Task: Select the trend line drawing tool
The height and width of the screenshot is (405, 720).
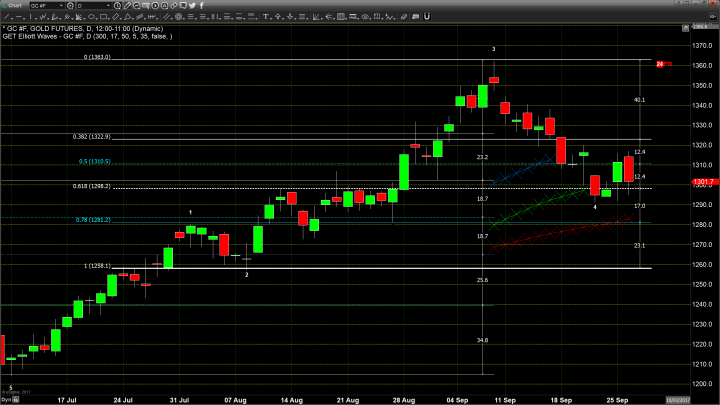Action: pyautogui.click(x=6, y=17)
